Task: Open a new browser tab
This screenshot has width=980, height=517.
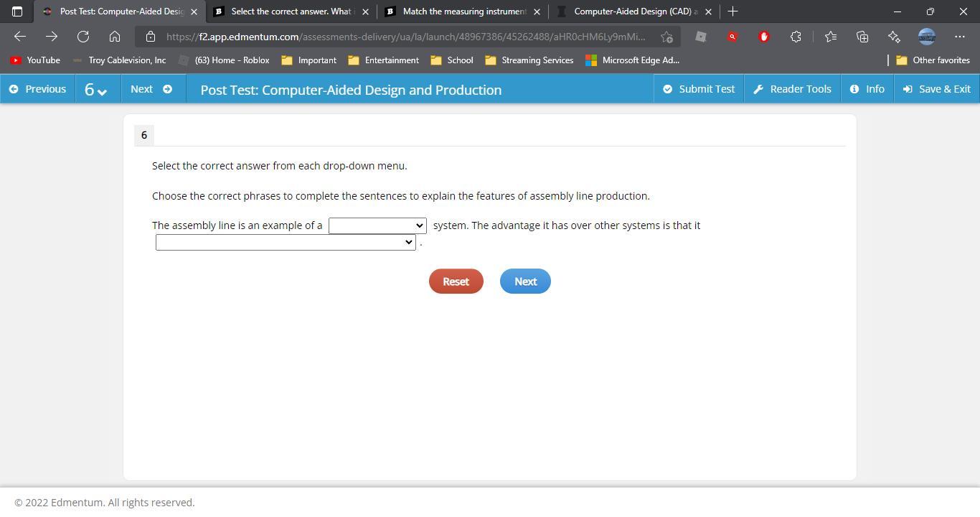Action: coord(732,11)
